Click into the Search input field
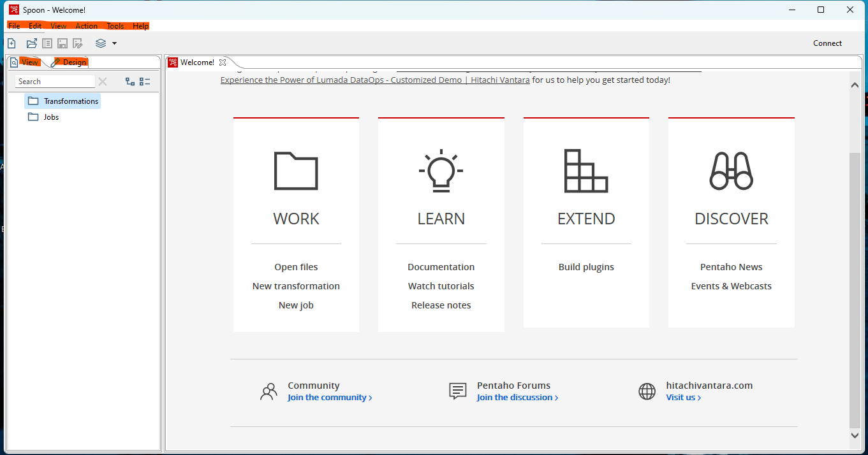The image size is (868, 455). click(x=54, y=82)
